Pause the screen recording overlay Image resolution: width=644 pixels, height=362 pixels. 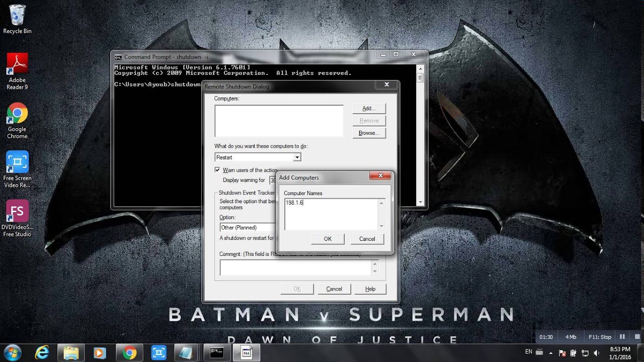(622, 337)
